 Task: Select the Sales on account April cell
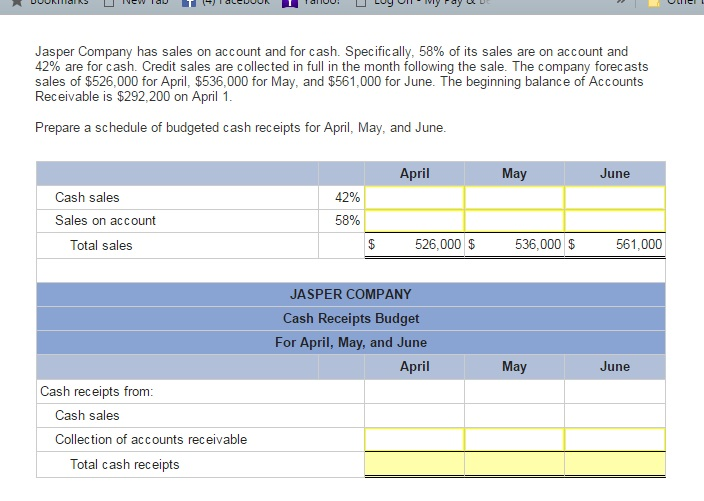click(414, 221)
